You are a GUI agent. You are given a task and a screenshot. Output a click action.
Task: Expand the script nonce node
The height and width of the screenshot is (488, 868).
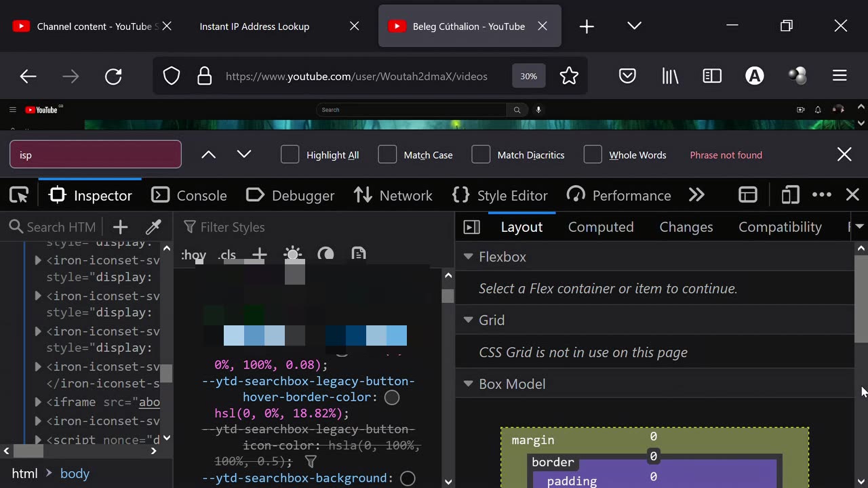tap(38, 439)
